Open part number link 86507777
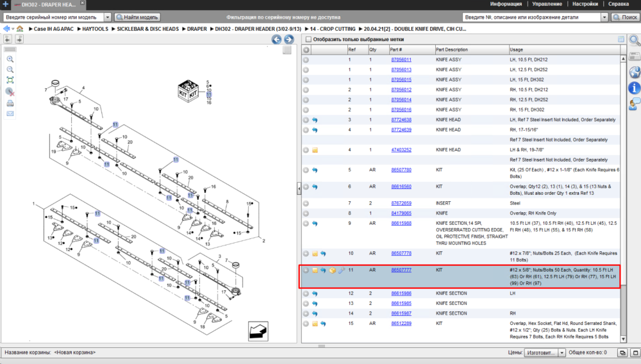 [x=401, y=270]
